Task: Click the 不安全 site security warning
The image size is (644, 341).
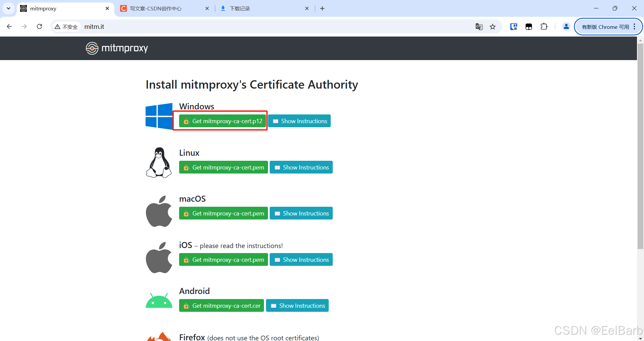Action: click(x=66, y=27)
